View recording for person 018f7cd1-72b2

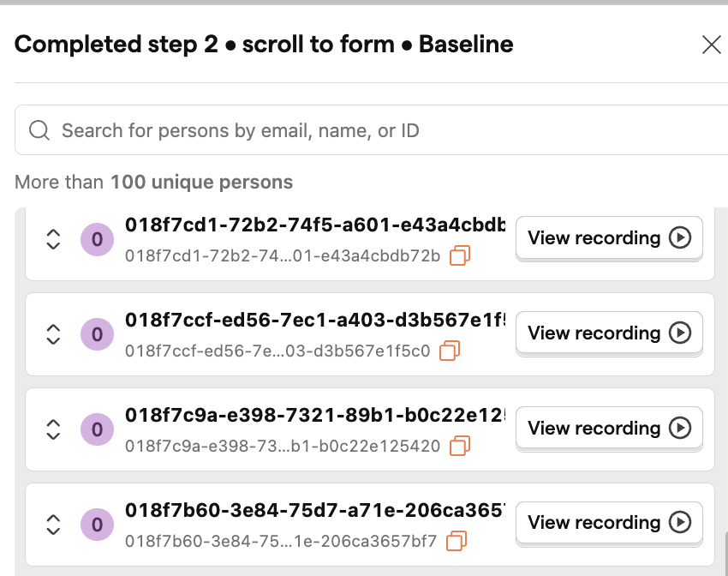(x=609, y=237)
